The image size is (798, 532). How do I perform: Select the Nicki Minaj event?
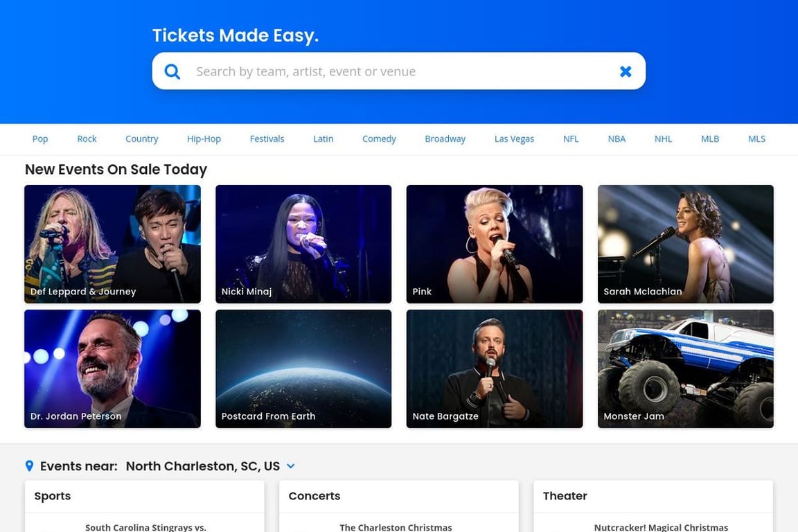tap(303, 243)
